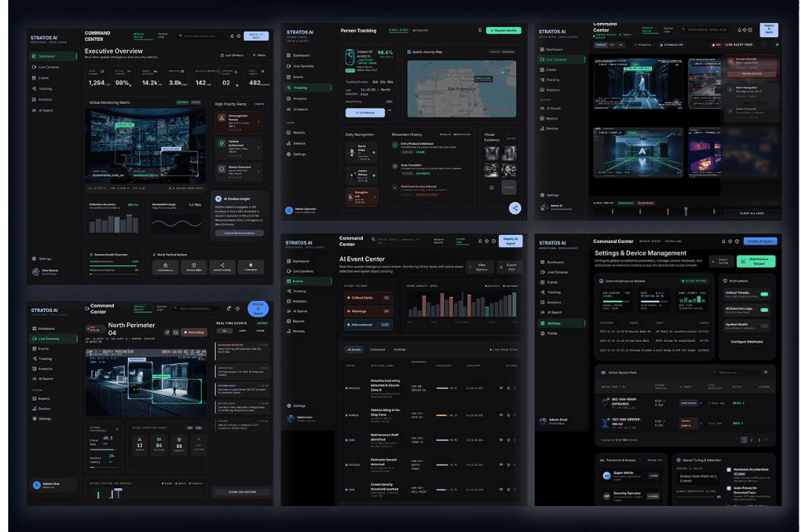
Task: Toggle the Warnings active filter
Action: (368, 311)
